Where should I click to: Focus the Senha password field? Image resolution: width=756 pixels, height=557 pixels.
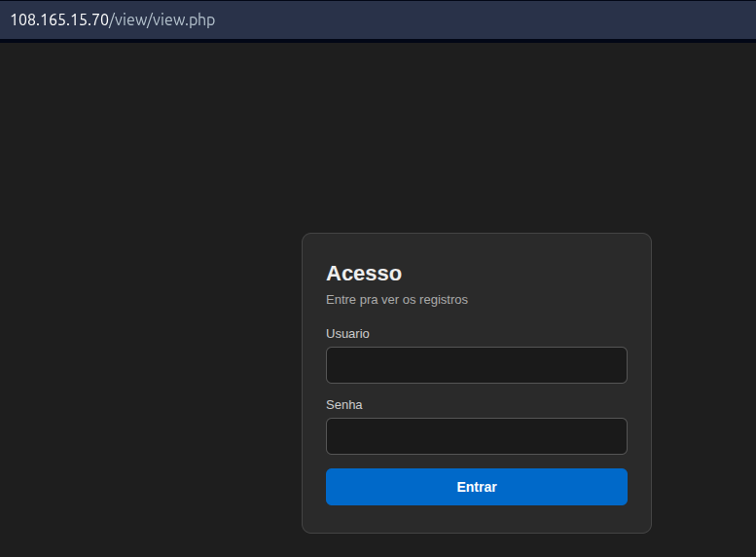pyautogui.click(x=477, y=436)
